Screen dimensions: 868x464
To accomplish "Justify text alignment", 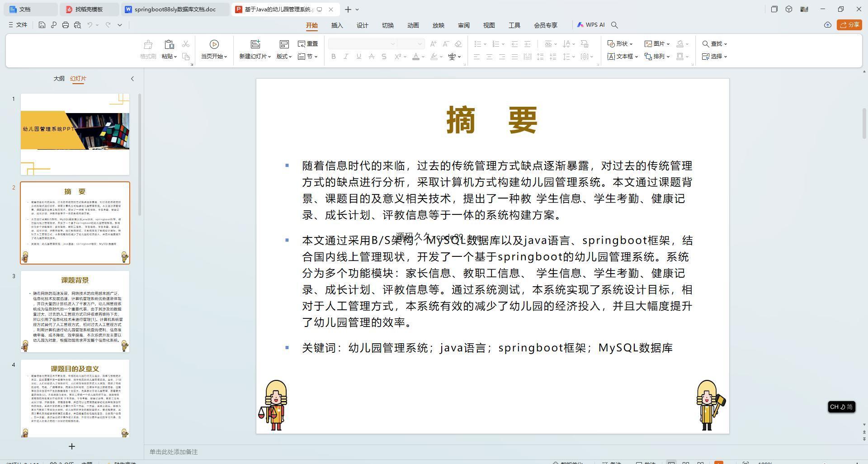I will [514, 57].
